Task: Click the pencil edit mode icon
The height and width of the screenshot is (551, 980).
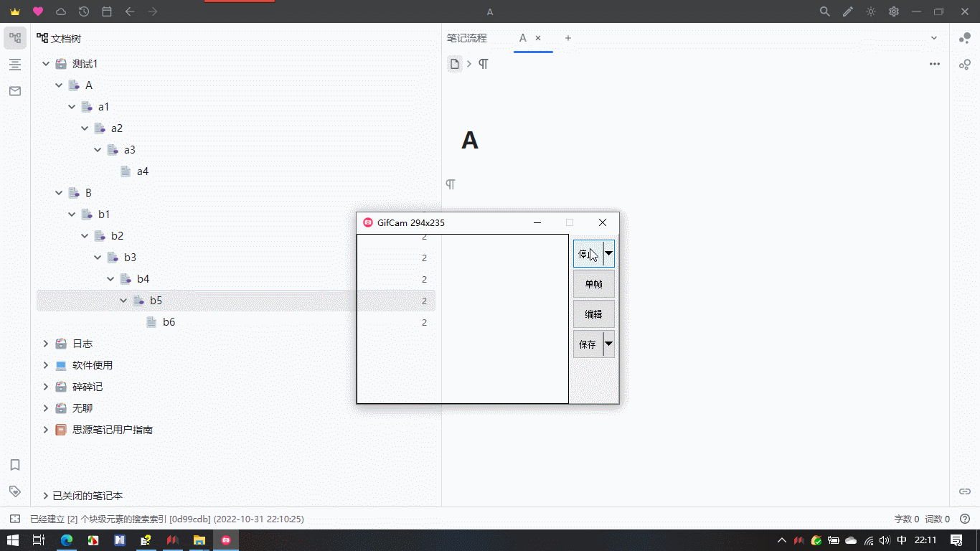Action: pos(848,11)
